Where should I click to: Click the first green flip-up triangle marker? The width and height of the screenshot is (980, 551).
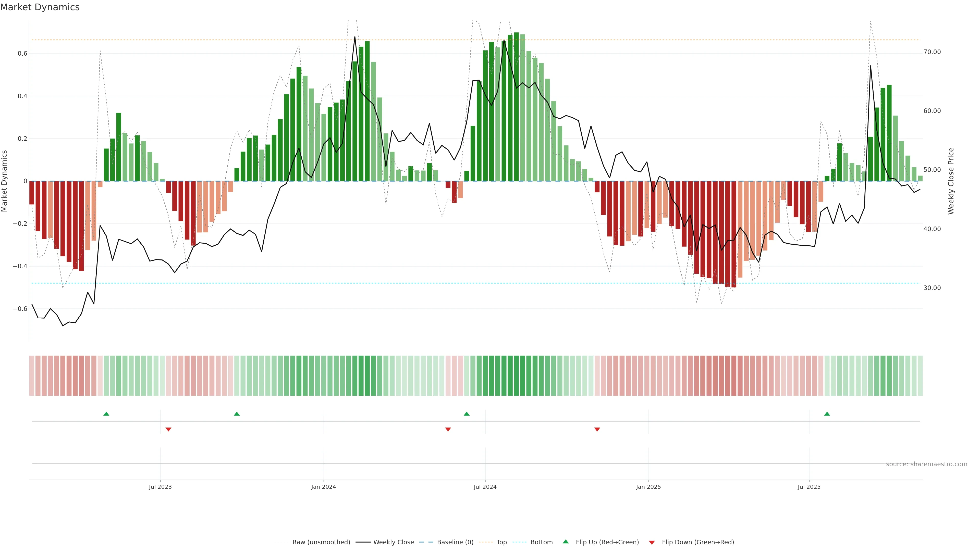click(106, 414)
